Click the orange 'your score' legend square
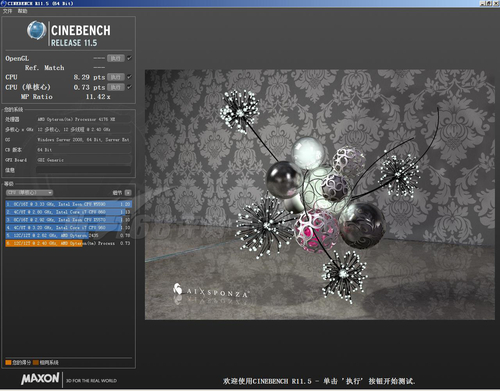This screenshot has height=391, width=500. [x=8, y=362]
